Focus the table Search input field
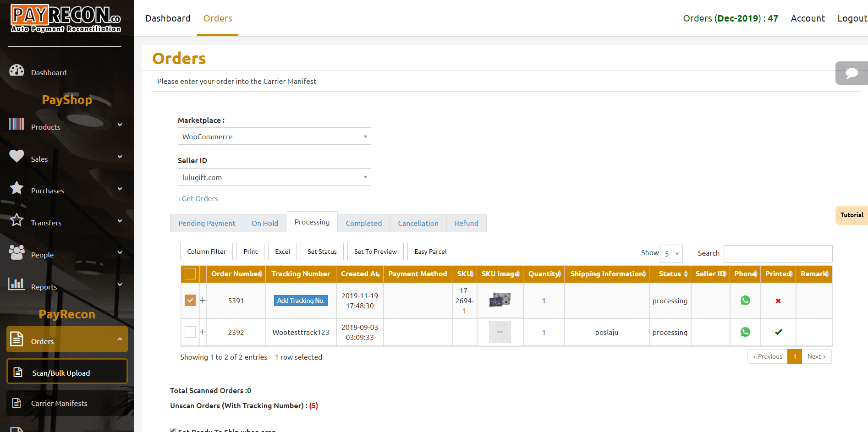This screenshot has width=868, height=432. tap(778, 253)
